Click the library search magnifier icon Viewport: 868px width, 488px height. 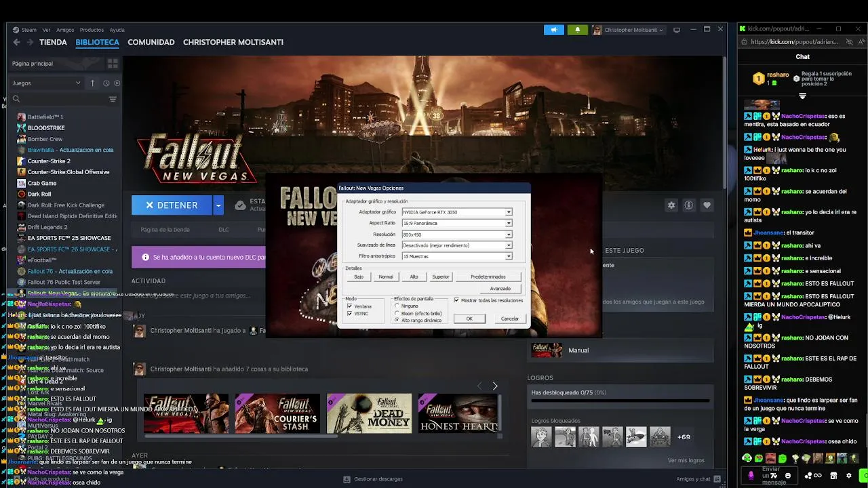[x=16, y=99]
